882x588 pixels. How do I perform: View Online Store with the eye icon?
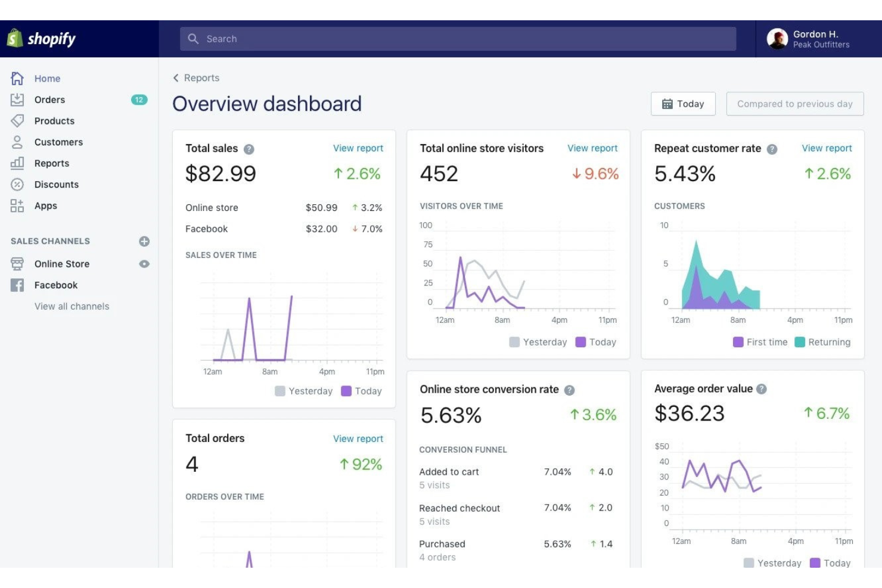point(144,264)
